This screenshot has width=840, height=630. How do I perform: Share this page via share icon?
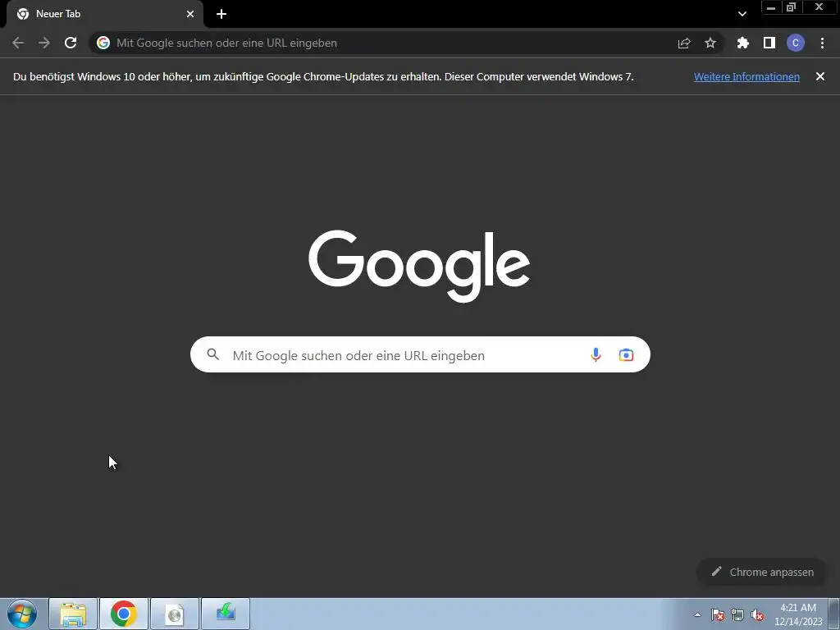pos(684,43)
